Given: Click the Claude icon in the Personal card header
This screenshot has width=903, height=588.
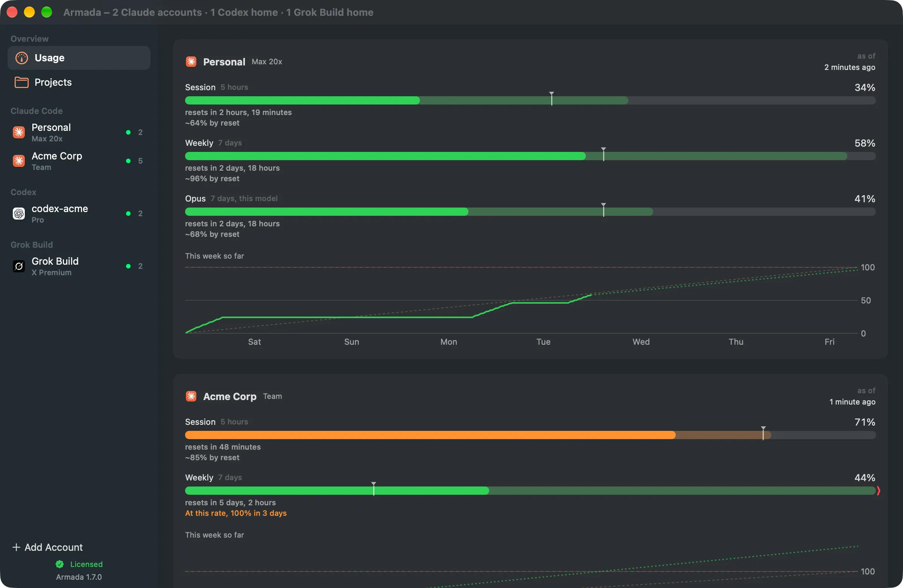Looking at the screenshot, I should [x=191, y=61].
